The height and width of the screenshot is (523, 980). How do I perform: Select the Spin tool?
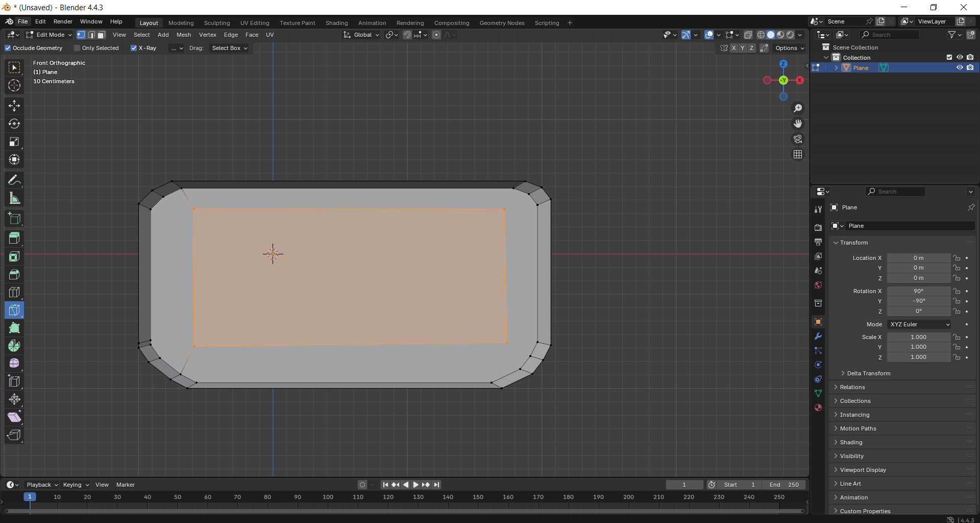[x=14, y=346]
